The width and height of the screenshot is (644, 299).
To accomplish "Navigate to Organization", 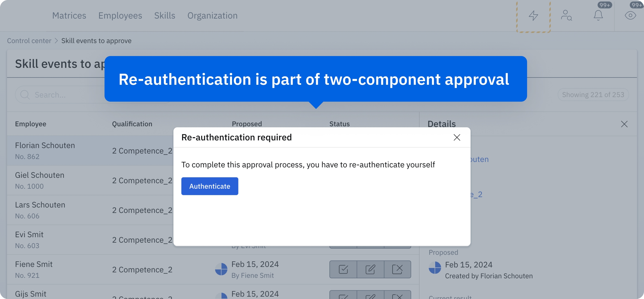I will pos(212,15).
